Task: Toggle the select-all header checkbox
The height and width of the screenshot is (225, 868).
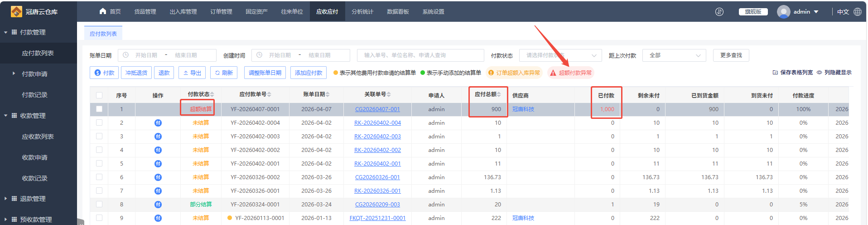Action: tap(99, 95)
